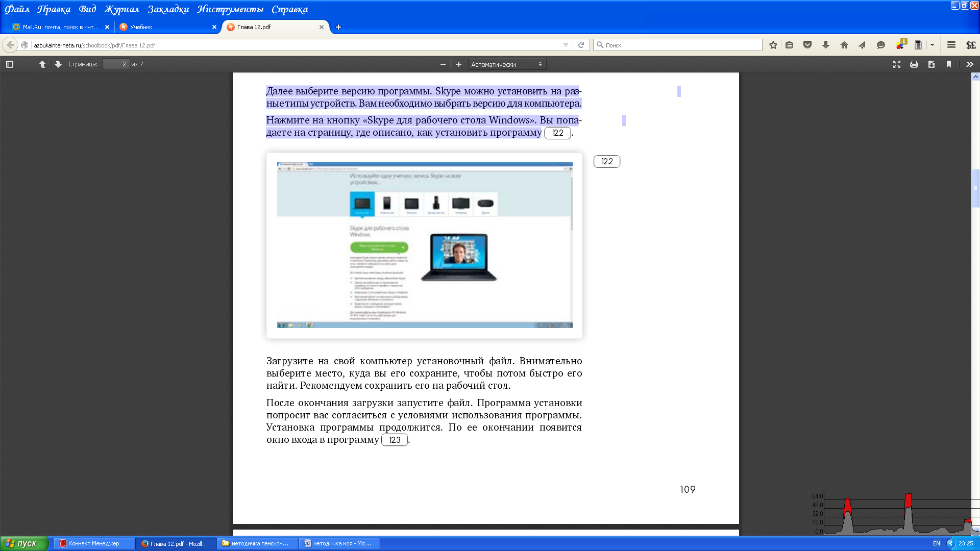This screenshot has width=980, height=551.
Task: Open the Закладки menu
Action: (x=168, y=9)
